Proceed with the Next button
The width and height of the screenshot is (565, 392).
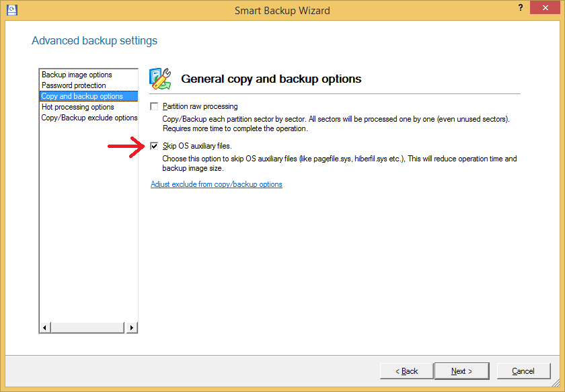tap(461, 371)
